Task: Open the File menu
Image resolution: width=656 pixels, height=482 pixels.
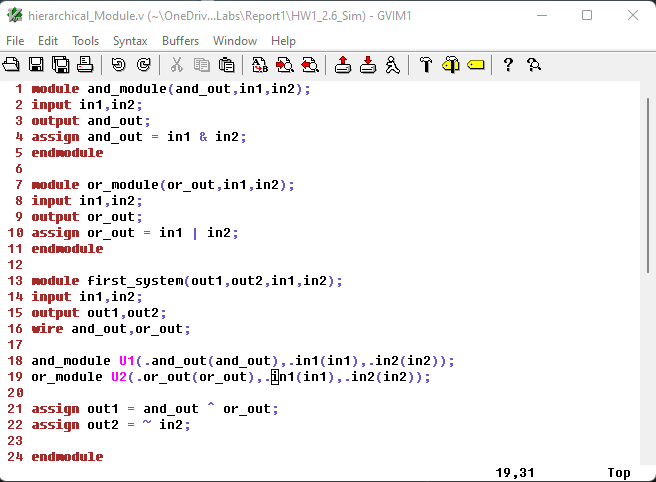Action: (x=15, y=41)
